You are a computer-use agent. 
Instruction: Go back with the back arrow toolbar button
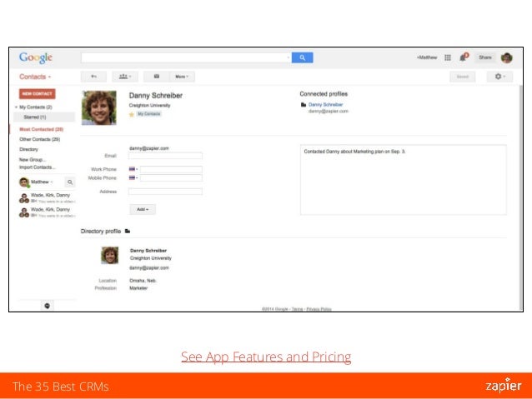coord(93,77)
